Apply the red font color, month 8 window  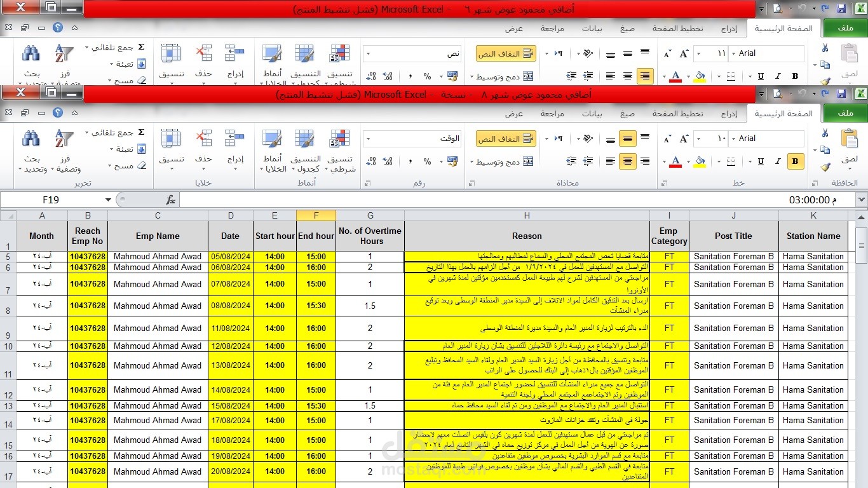[676, 161]
